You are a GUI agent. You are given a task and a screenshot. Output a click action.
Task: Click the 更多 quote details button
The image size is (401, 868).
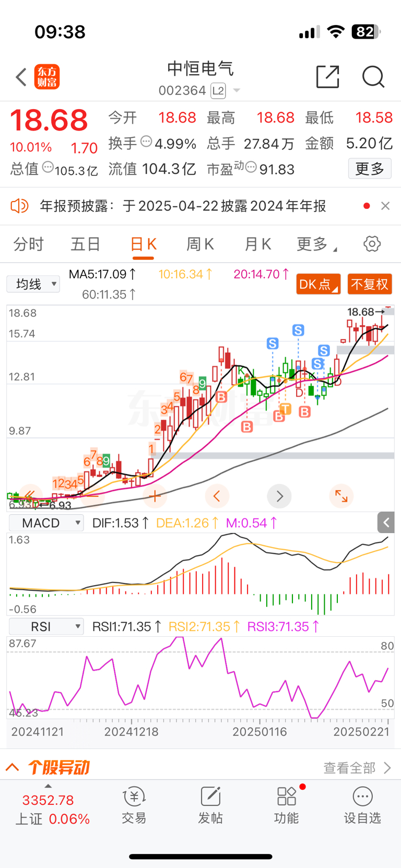pos(370,169)
